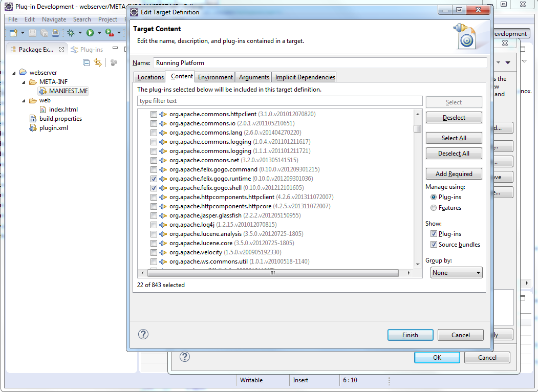Uncheck org.apache.felix.gogo.runtime checkbox

click(154, 179)
